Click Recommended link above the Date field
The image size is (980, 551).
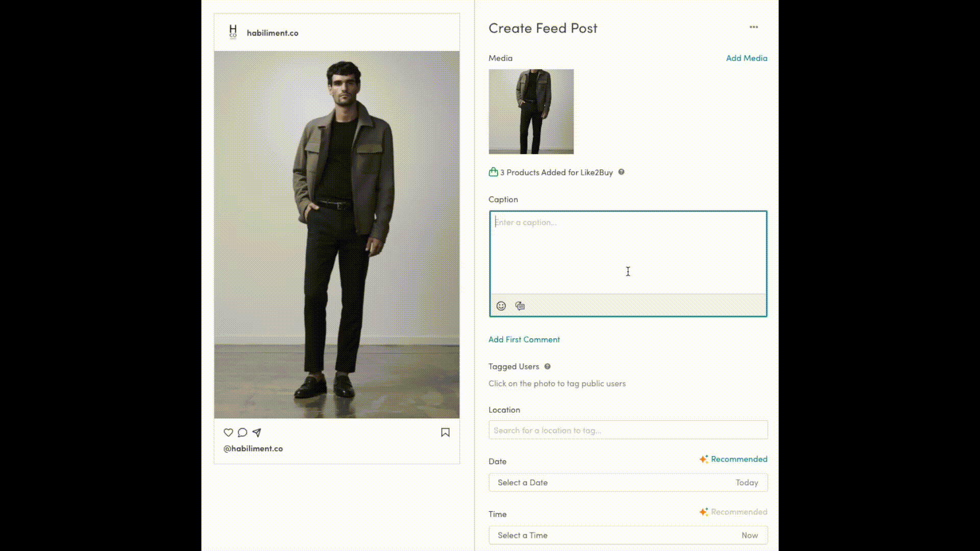pyautogui.click(x=738, y=459)
